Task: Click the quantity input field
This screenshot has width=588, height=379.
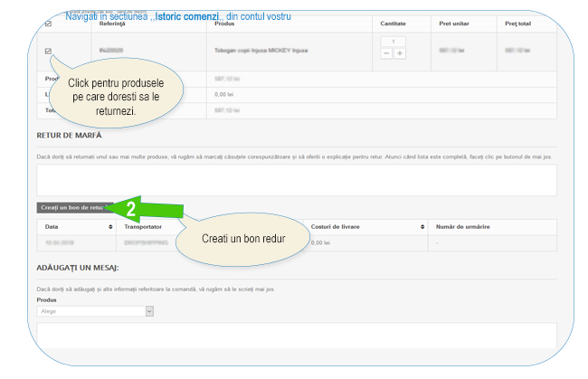Action: (393, 42)
